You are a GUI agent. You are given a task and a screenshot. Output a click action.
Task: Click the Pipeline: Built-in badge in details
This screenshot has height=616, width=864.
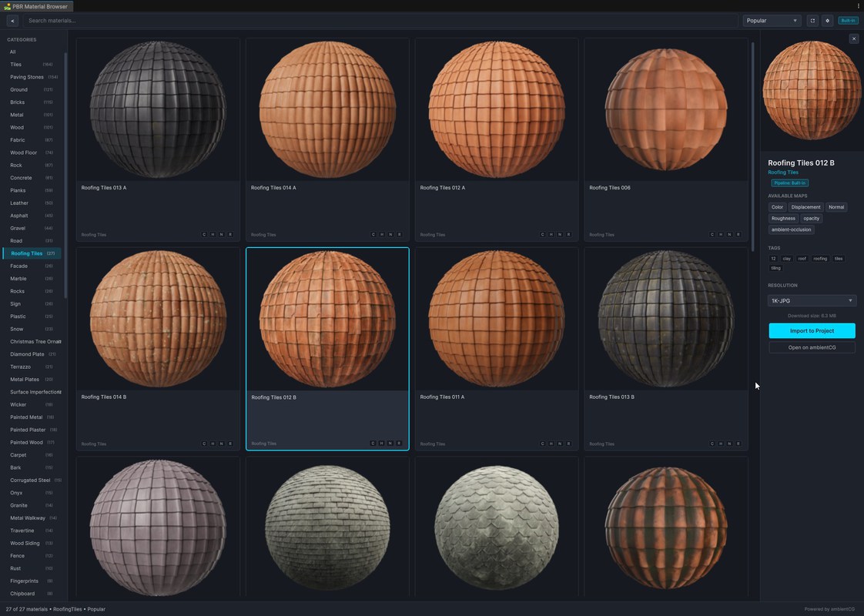[789, 183]
